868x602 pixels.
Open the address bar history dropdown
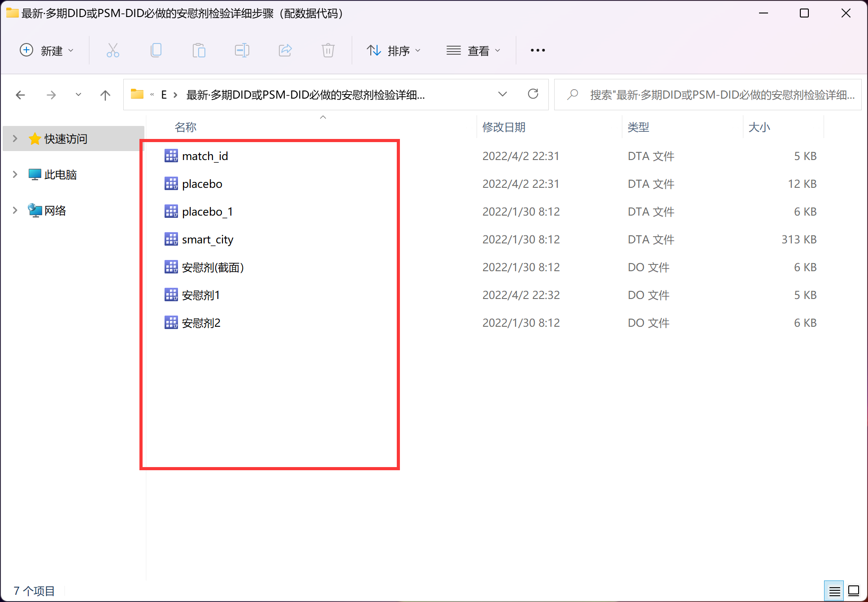[503, 94]
